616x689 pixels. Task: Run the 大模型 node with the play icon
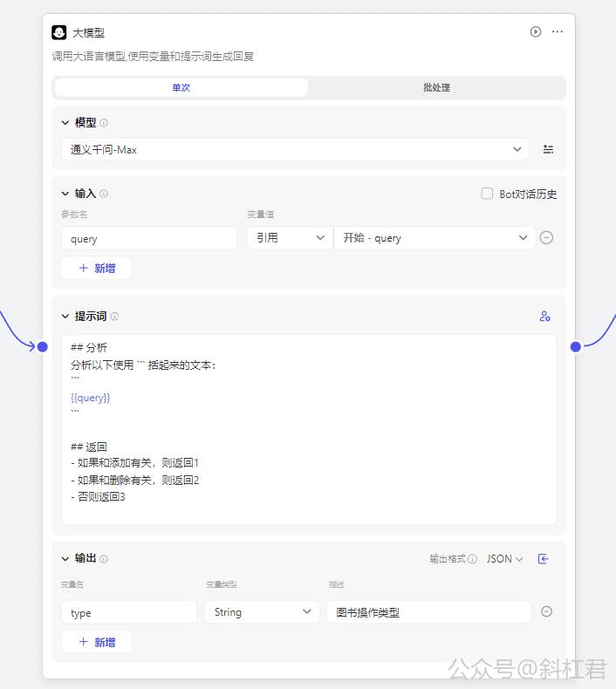[x=535, y=31]
